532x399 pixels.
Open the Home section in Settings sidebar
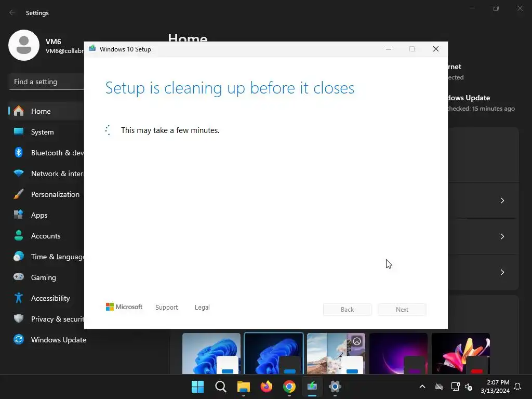pos(46,111)
